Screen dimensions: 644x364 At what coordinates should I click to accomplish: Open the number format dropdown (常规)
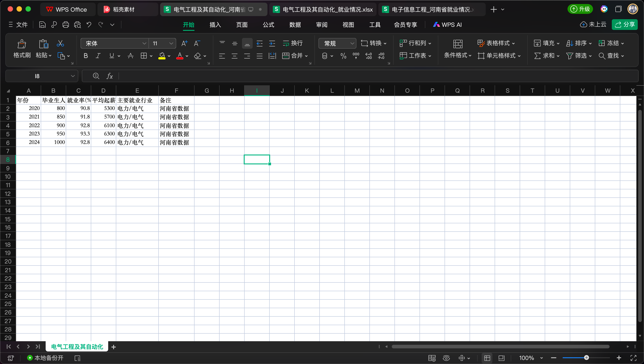tap(352, 43)
